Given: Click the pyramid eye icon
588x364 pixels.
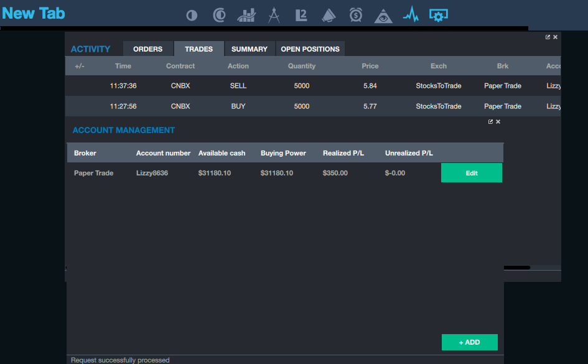Looking at the screenshot, I should click(383, 16).
